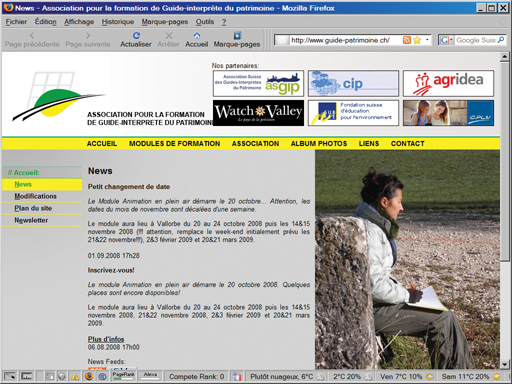Open CONTACT navigation item
Viewport: 512px width, 384px height.
(x=408, y=144)
